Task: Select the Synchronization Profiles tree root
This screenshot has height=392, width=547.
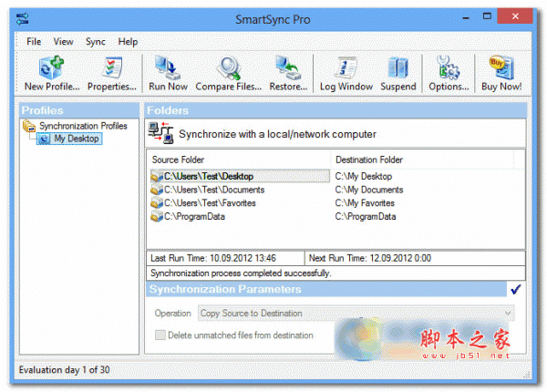Action: [83, 126]
